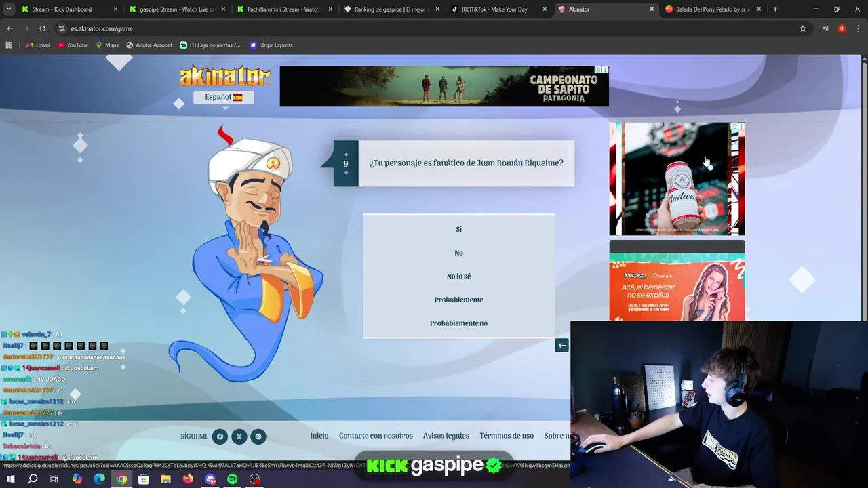Screen dimensions: 868x488
Task: Open Spotify from taskbar
Action: tap(232, 479)
